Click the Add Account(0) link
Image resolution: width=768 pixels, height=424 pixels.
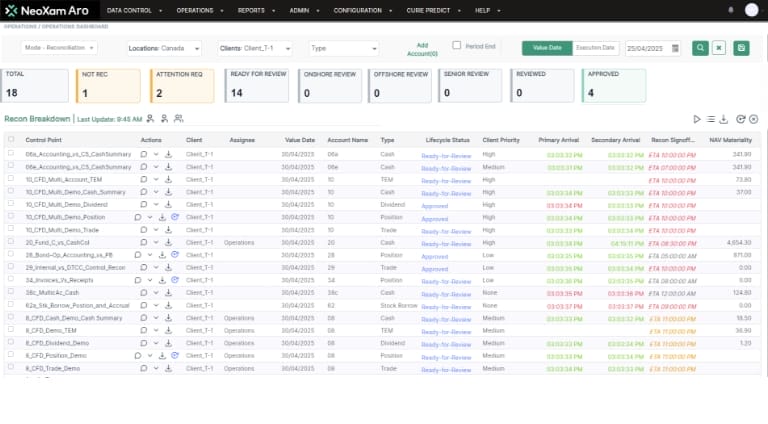(422, 49)
